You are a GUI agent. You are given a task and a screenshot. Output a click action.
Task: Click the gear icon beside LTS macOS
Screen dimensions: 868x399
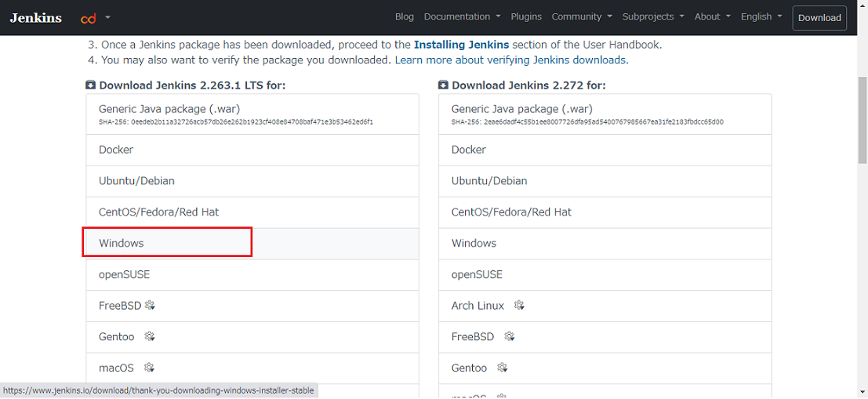150,368
